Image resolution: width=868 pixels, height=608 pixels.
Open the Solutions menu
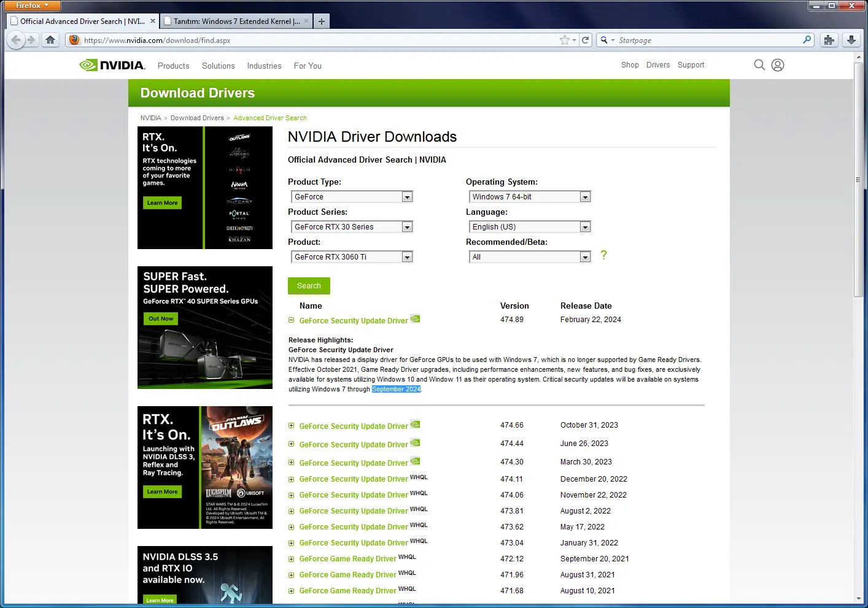(x=219, y=66)
